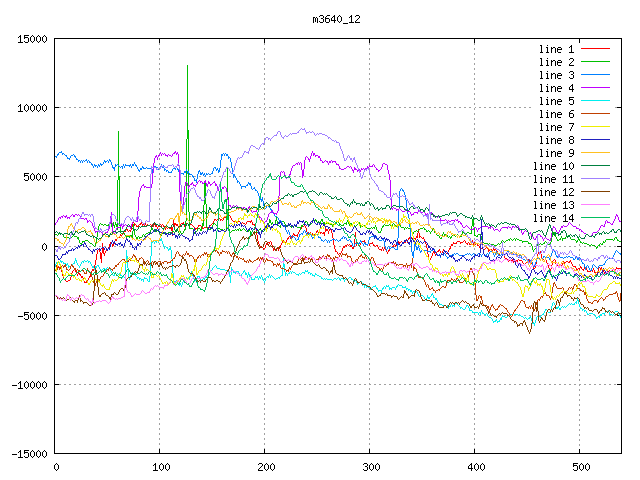Select the "line 1" legend label
The height and width of the screenshot is (480, 640).
(x=556, y=49)
